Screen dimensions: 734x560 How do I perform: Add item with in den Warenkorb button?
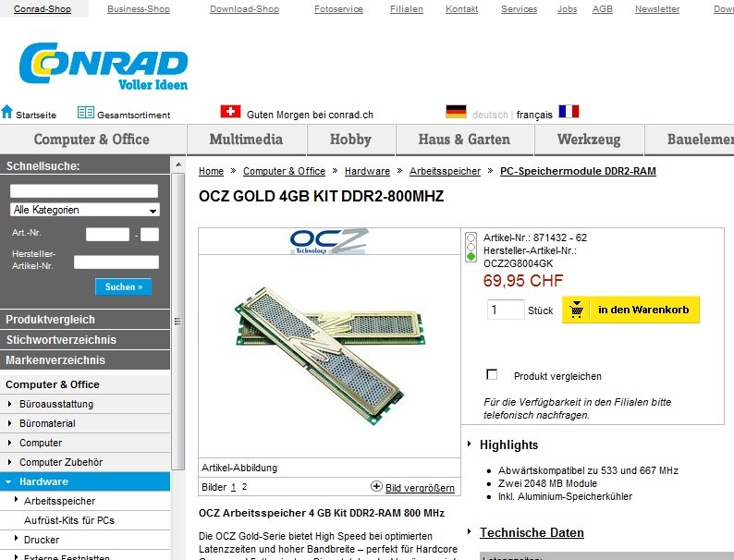point(630,310)
